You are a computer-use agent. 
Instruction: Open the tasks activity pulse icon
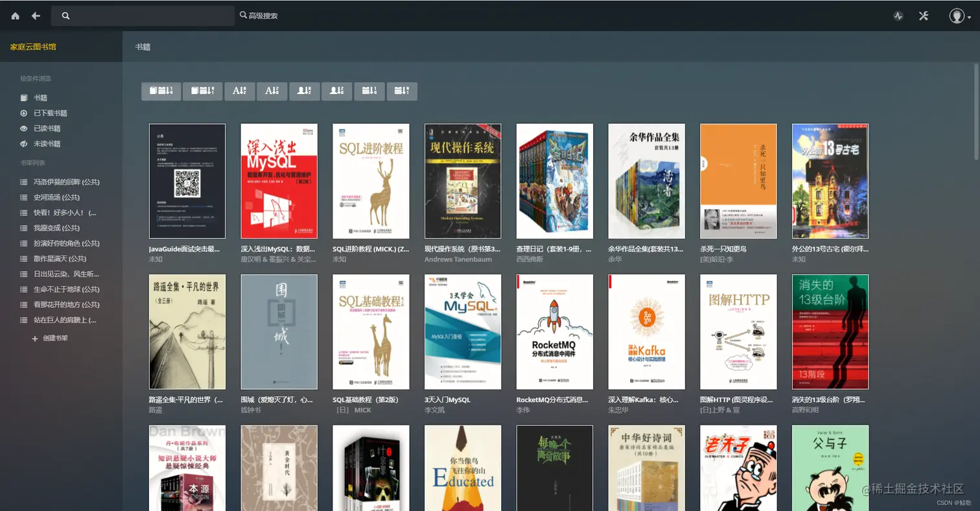(898, 16)
